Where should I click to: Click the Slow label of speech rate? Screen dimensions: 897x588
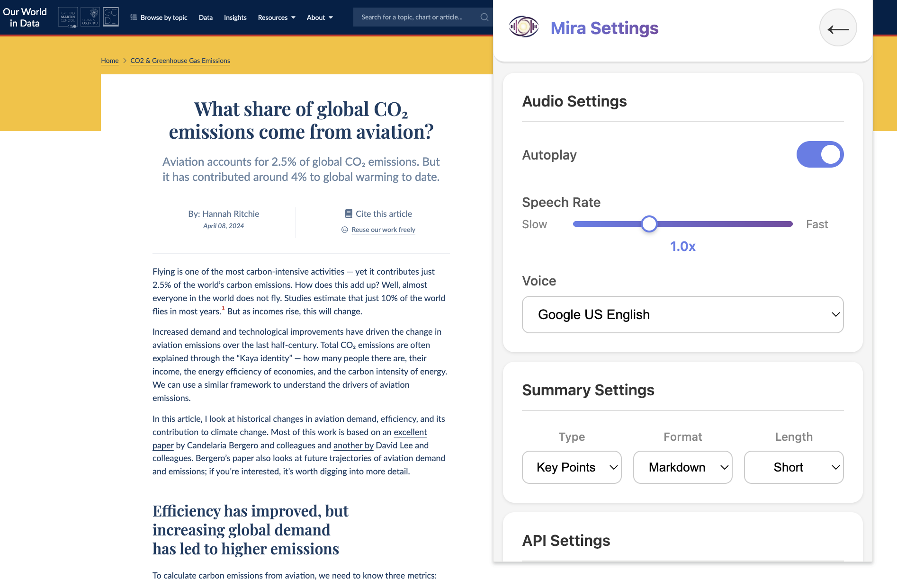534,224
